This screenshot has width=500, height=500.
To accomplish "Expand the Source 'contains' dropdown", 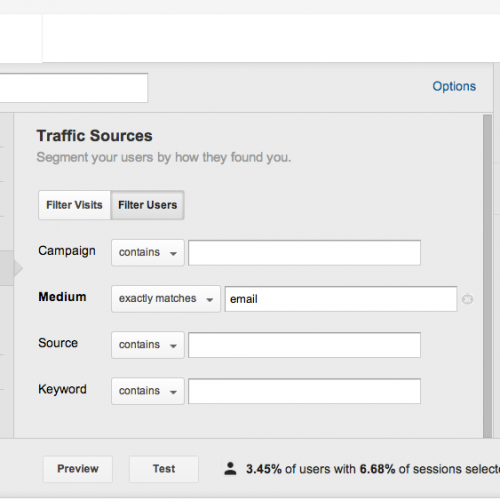I will coord(148,345).
